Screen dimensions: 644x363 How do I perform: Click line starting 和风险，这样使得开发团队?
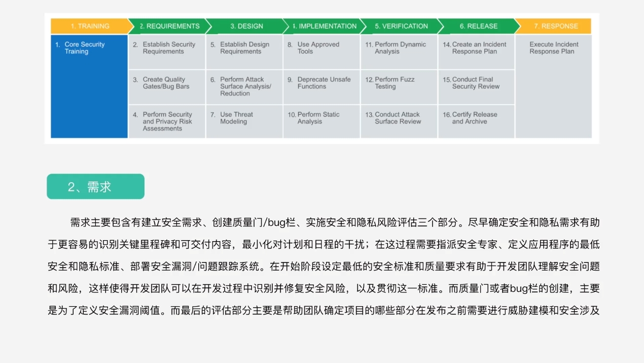point(324,288)
